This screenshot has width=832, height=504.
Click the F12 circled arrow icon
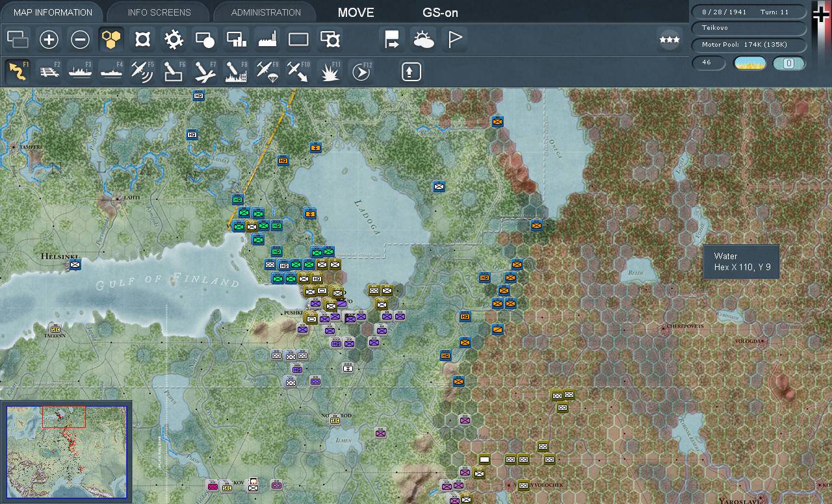click(x=361, y=71)
